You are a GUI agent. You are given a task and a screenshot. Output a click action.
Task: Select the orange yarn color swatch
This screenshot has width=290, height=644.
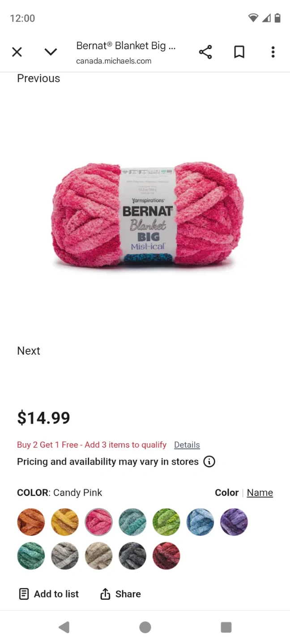(31, 522)
